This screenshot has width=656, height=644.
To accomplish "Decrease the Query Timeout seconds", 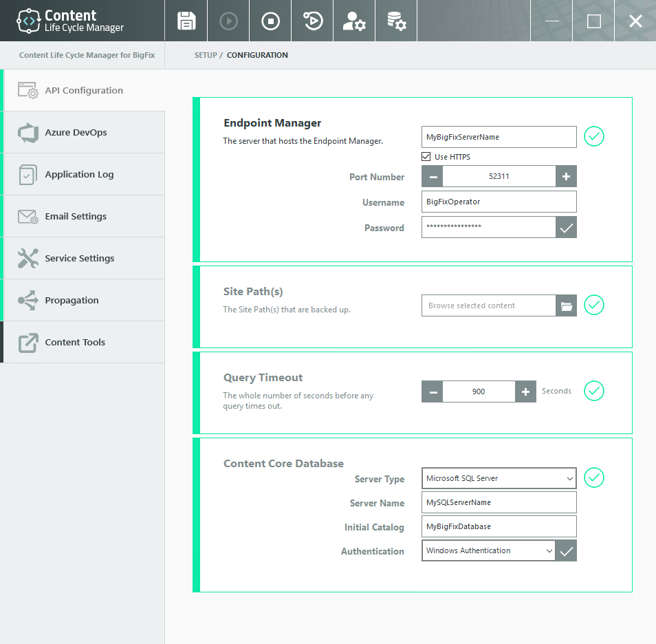I will (x=433, y=391).
